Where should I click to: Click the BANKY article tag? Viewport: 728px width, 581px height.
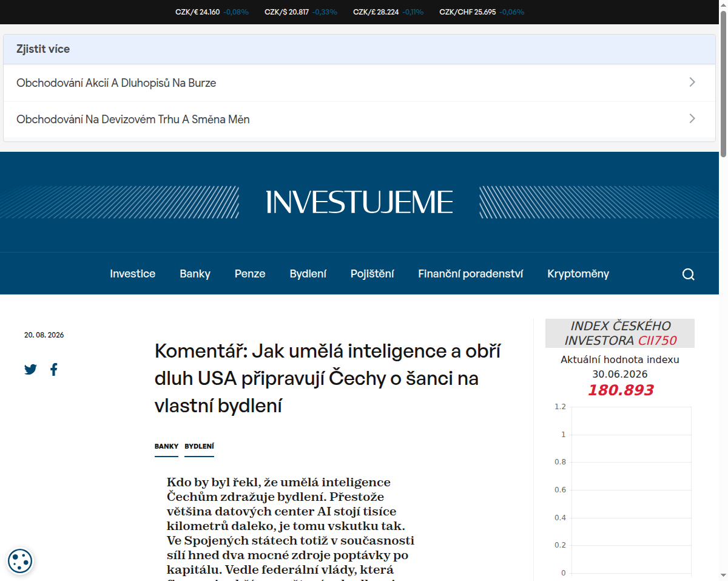tap(166, 446)
